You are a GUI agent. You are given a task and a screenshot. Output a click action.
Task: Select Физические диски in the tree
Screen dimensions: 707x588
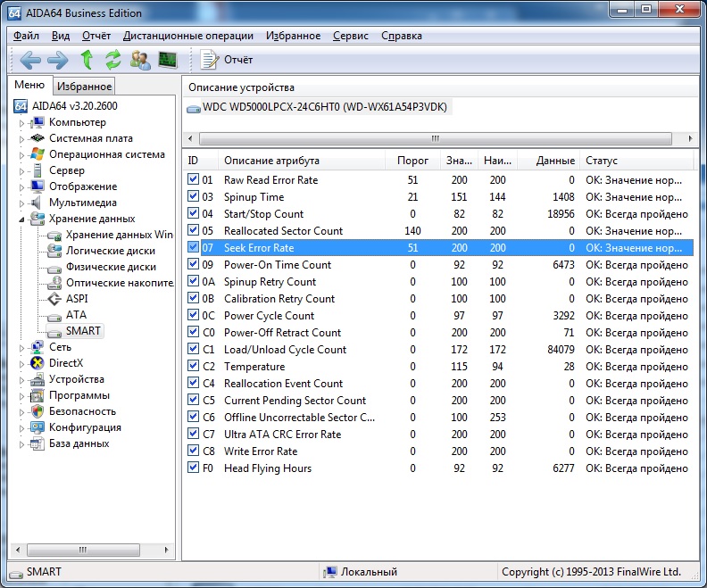(x=111, y=267)
